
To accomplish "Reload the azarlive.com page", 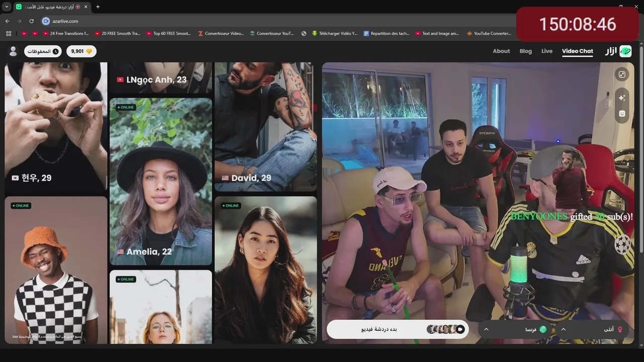I will (31, 21).
